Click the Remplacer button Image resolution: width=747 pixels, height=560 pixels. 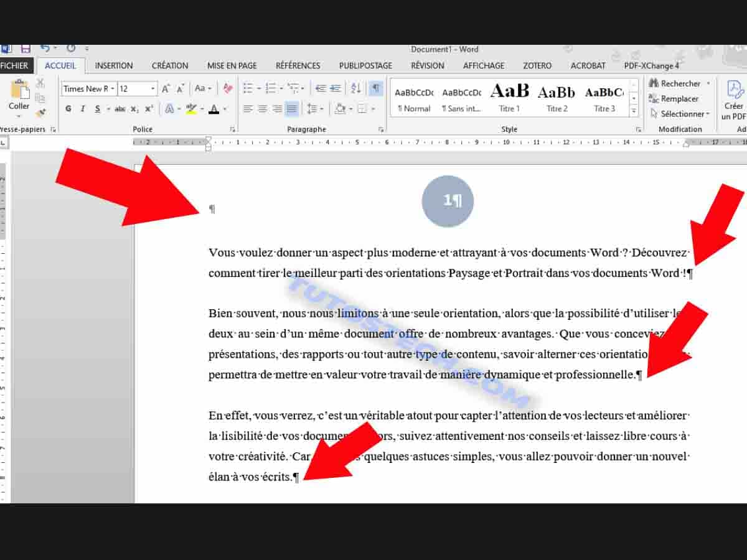[674, 98]
